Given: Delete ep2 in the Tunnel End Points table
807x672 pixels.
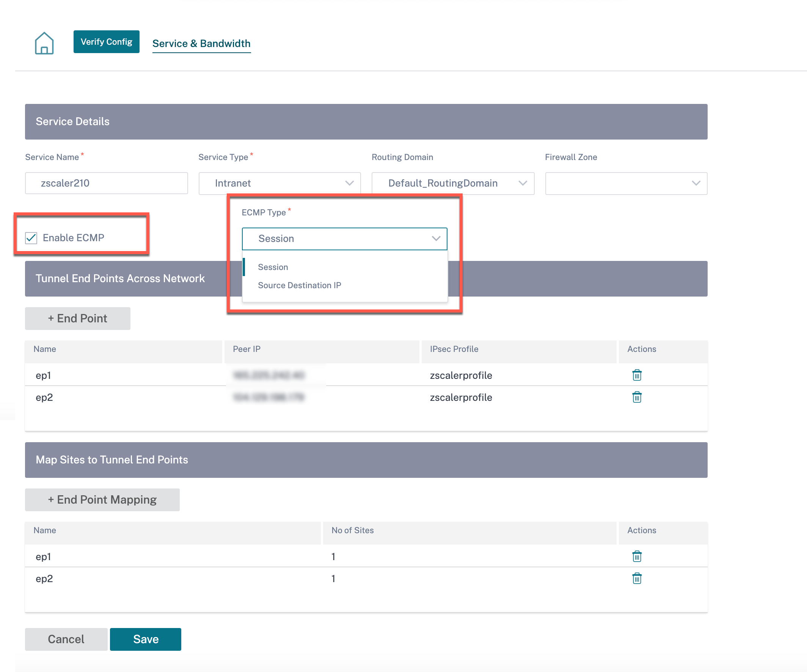Looking at the screenshot, I should [x=637, y=397].
